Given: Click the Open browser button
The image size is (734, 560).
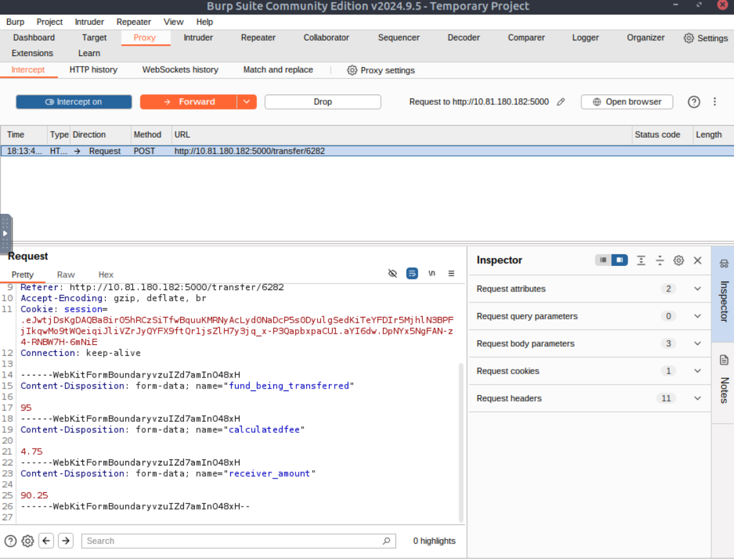Looking at the screenshot, I should (x=626, y=102).
